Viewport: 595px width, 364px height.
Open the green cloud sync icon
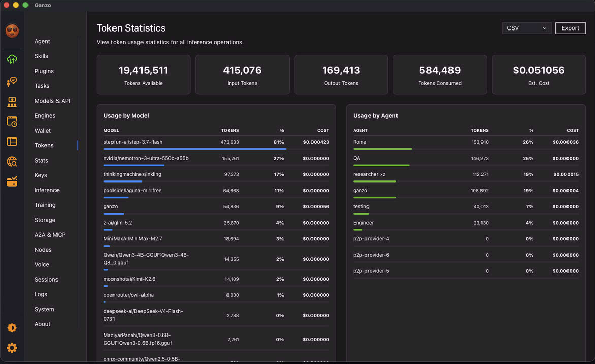tap(12, 59)
